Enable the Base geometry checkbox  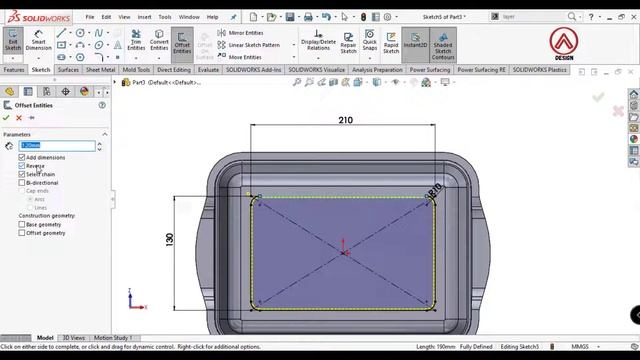22,224
